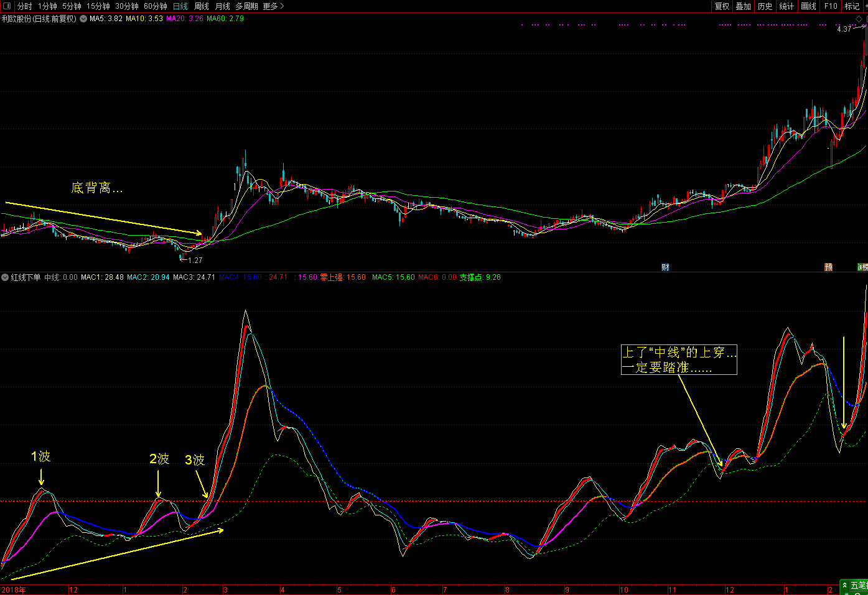Click the MA20: 3.26 value
Image resolution: width=868 pixels, height=595 pixels.
pos(185,19)
